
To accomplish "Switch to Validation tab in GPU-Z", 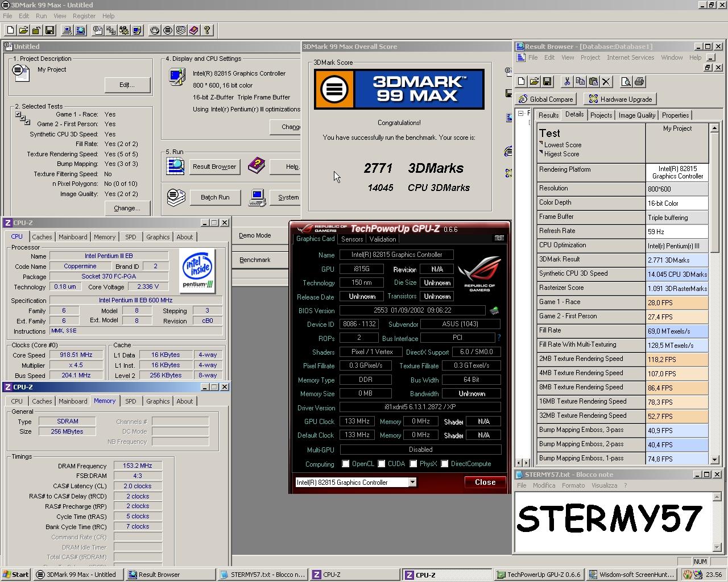I will pos(383,239).
